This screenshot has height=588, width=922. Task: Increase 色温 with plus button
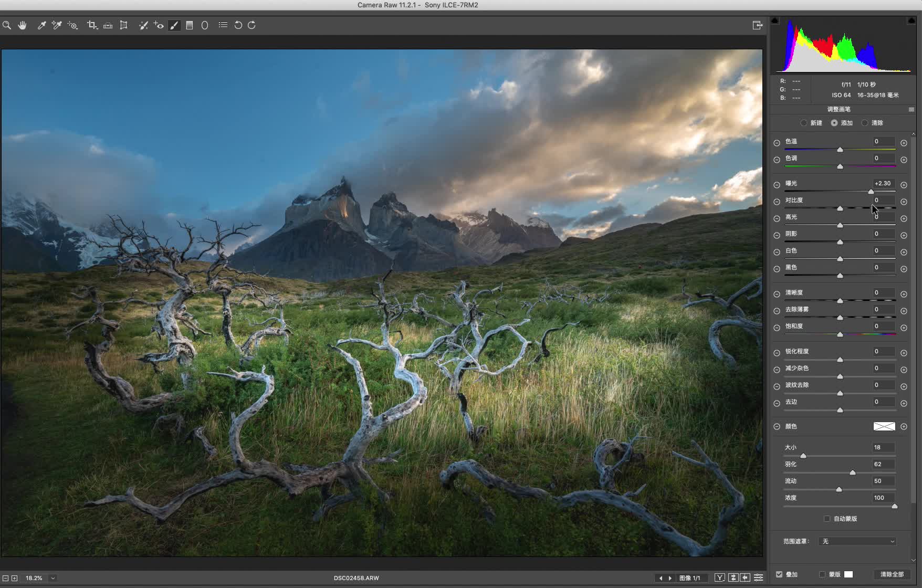point(904,143)
